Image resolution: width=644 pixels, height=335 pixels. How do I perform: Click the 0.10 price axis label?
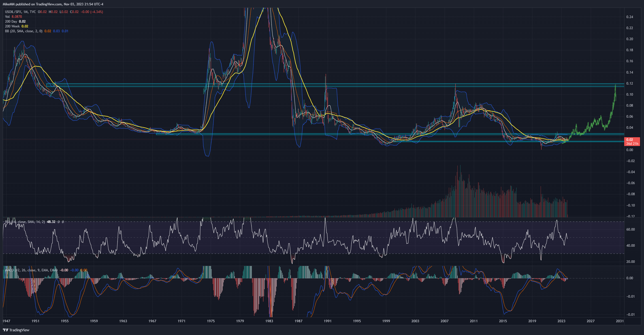(x=630, y=95)
